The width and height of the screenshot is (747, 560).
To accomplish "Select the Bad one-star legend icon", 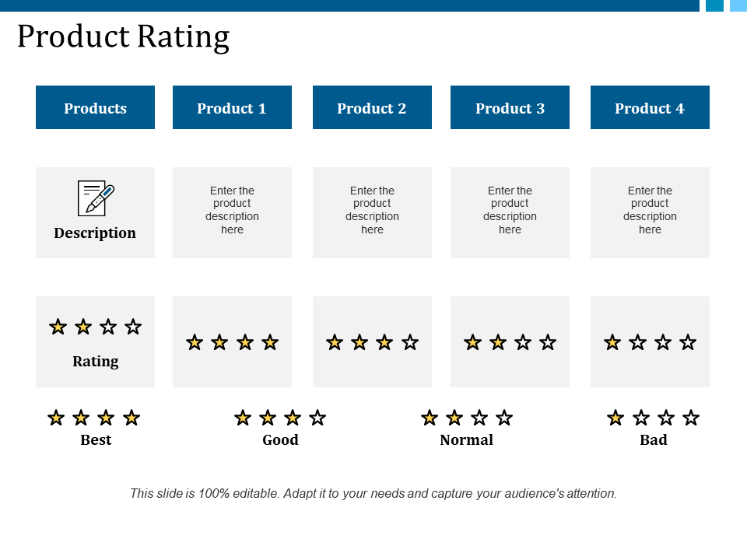I will point(653,418).
